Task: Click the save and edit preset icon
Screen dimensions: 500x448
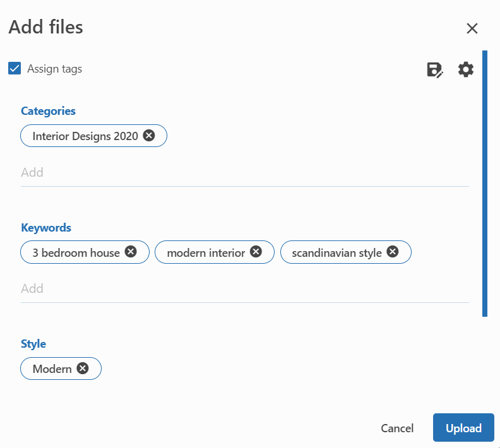Action: point(435,69)
